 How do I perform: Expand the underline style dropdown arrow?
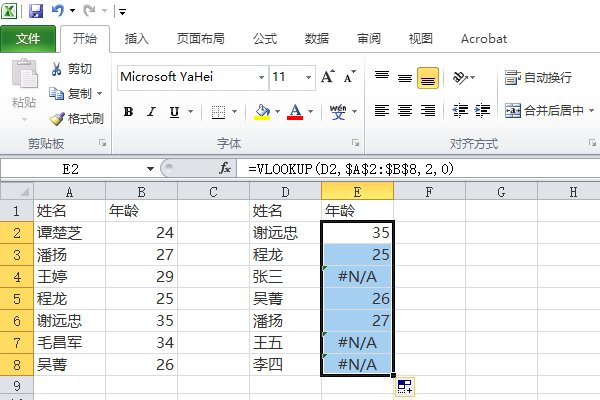190,112
